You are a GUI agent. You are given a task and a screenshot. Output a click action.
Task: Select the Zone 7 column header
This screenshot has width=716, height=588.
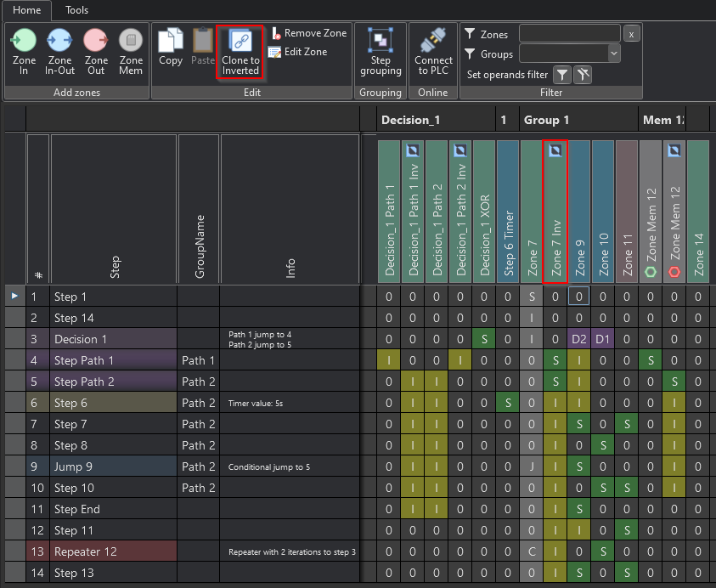[532, 212]
